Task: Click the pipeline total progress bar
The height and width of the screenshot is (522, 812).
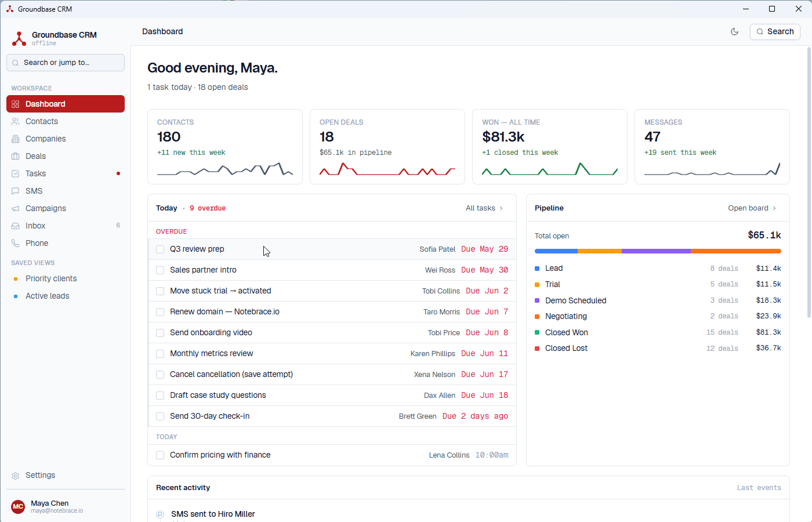Action: tap(658, 251)
